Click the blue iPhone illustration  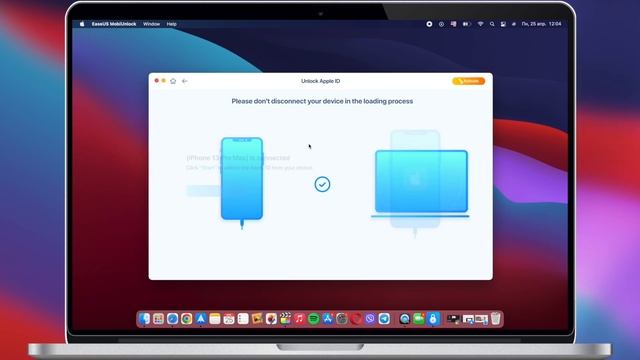pos(242,179)
